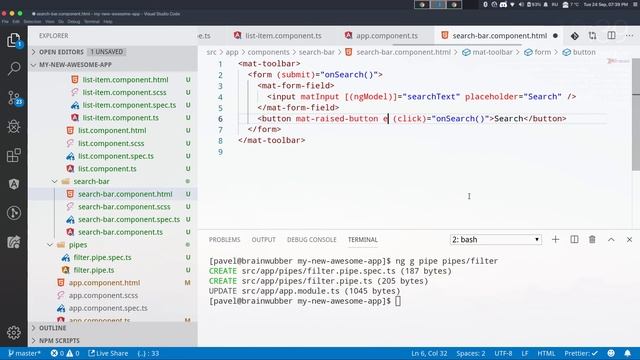
Task: Click LF end-of-line in status bar
Action: (x=525, y=353)
